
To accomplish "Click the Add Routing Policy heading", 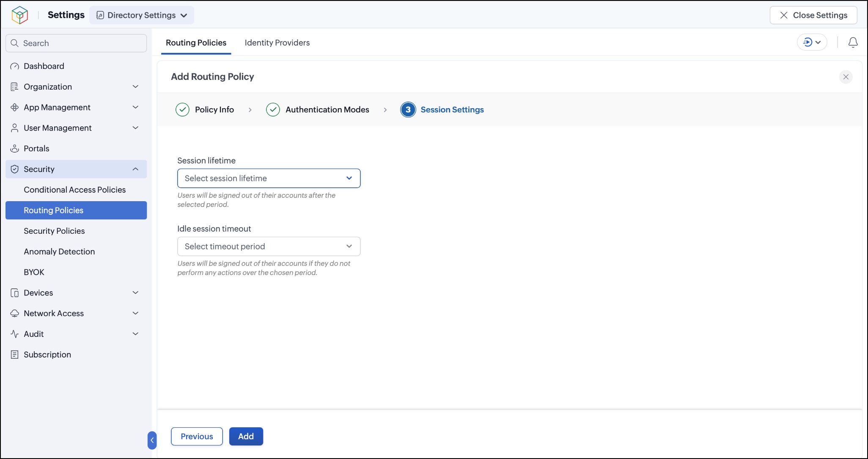I will pos(212,76).
